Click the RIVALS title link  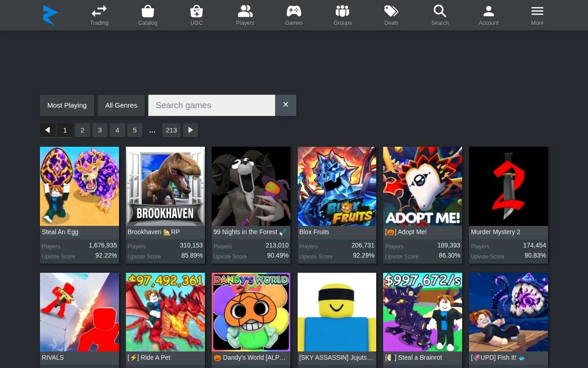[53, 357]
